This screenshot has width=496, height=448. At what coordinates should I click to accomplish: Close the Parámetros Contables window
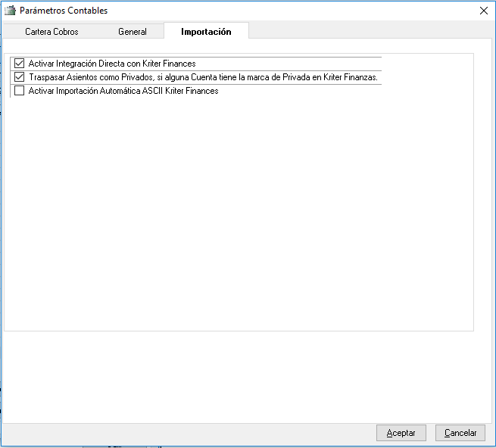point(483,11)
